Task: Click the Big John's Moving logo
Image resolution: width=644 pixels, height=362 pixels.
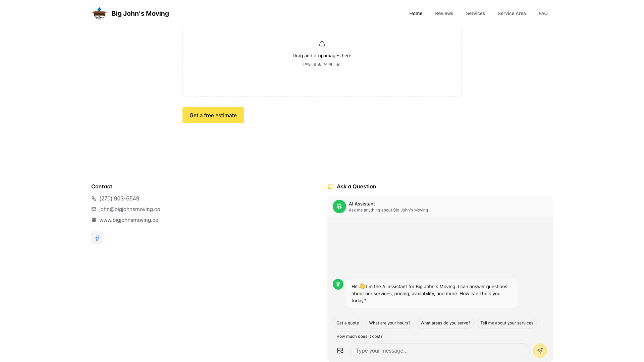Action: (99, 13)
